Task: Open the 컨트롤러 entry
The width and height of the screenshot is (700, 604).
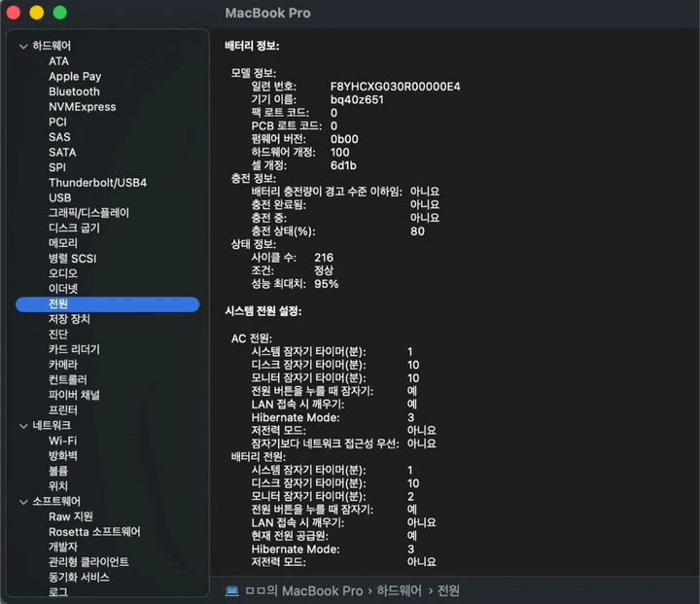Action: [68, 379]
